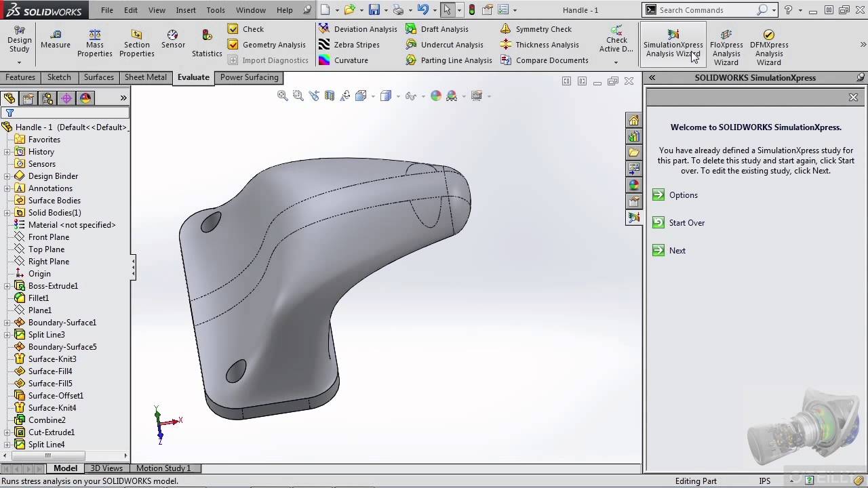Open the DisplayManager tab icon
This screenshot has height=488, width=868.
tap(85, 98)
